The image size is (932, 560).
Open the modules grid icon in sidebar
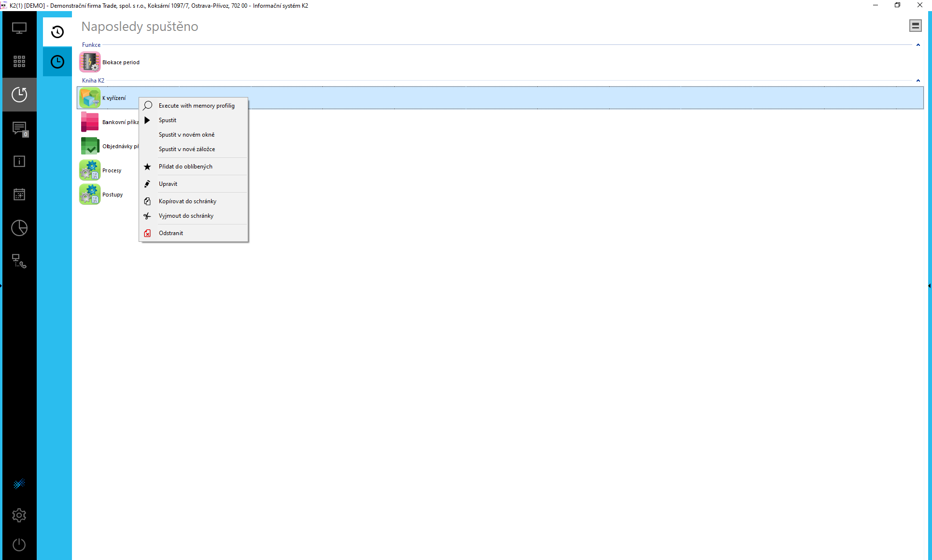(19, 61)
